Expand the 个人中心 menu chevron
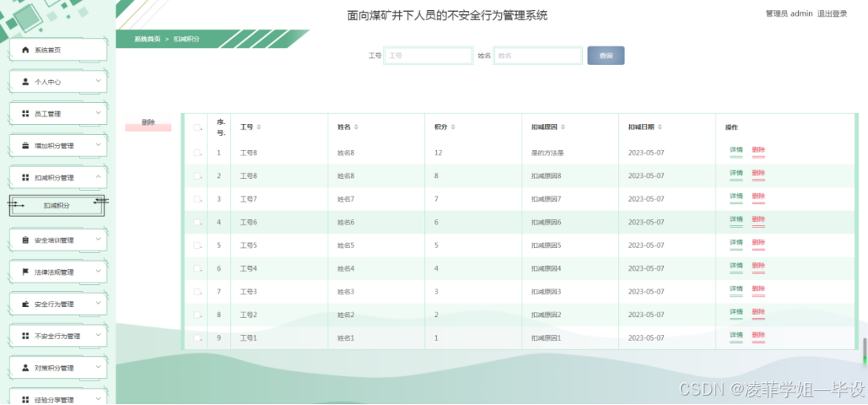This screenshot has width=868, height=405. pyautogui.click(x=98, y=81)
